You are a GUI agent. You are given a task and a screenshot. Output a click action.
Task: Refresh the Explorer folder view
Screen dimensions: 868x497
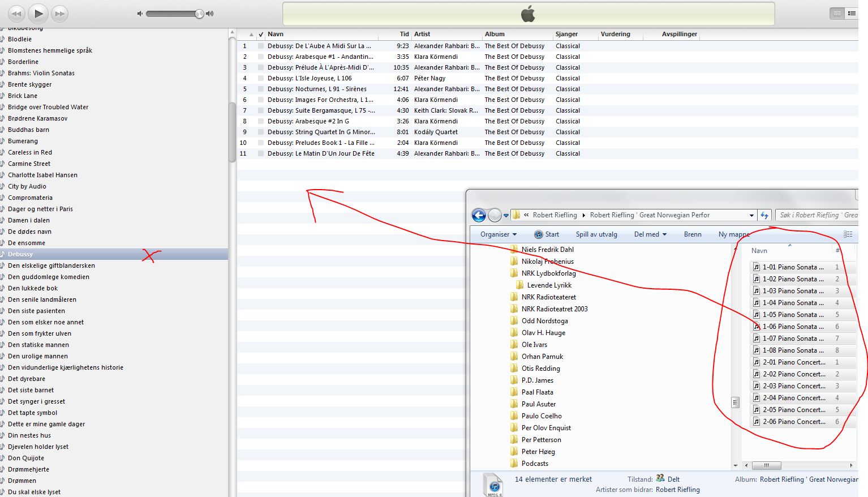(x=764, y=215)
